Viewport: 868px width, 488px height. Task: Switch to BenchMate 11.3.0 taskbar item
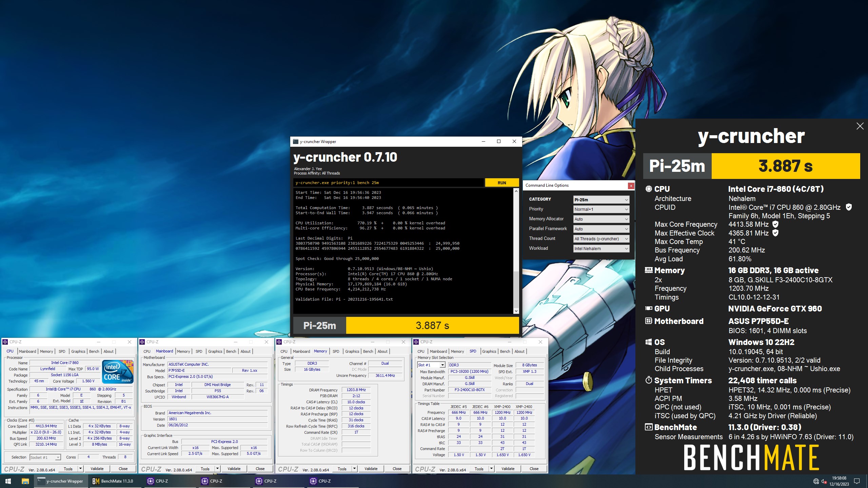coord(115,481)
